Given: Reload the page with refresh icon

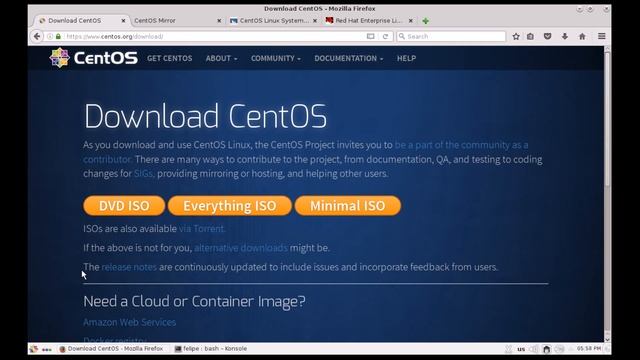Looking at the screenshot, I should click(x=385, y=36).
